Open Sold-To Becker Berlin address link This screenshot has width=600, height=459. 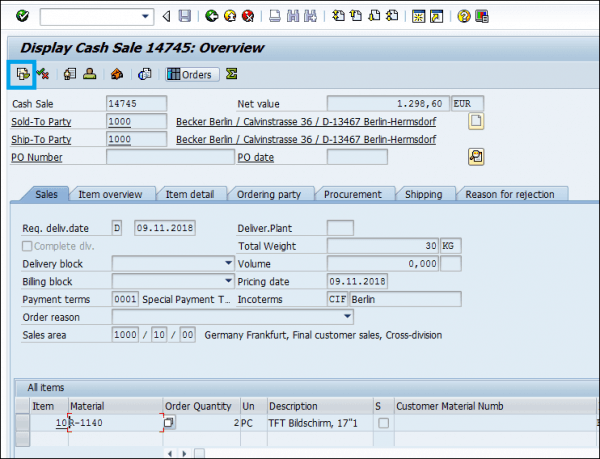(306, 122)
